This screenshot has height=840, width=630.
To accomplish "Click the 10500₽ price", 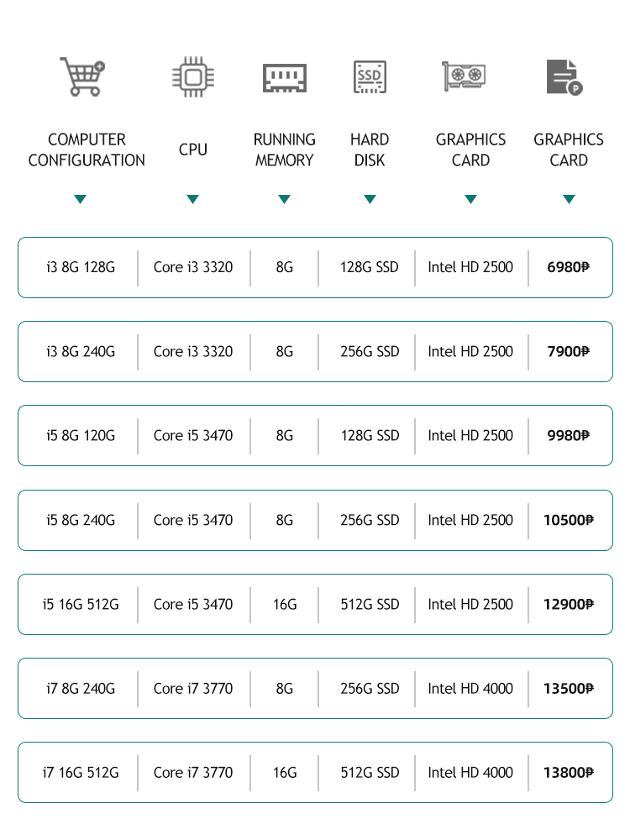I will (568, 520).
